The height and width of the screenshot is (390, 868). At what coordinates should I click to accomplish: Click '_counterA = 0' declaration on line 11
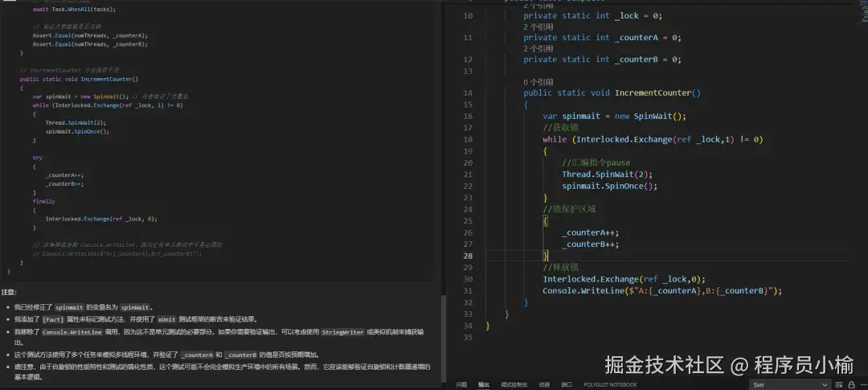coord(648,38)
